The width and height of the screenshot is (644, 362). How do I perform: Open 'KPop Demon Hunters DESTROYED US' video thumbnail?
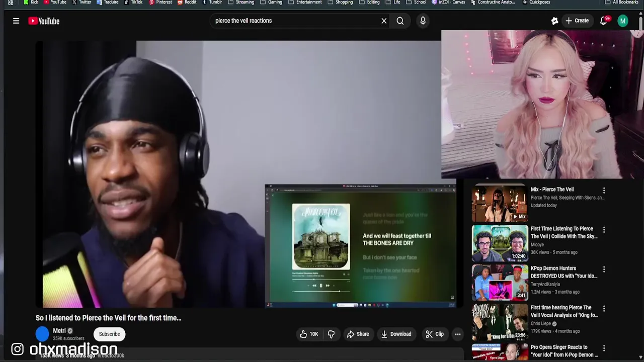pos(500,283)
